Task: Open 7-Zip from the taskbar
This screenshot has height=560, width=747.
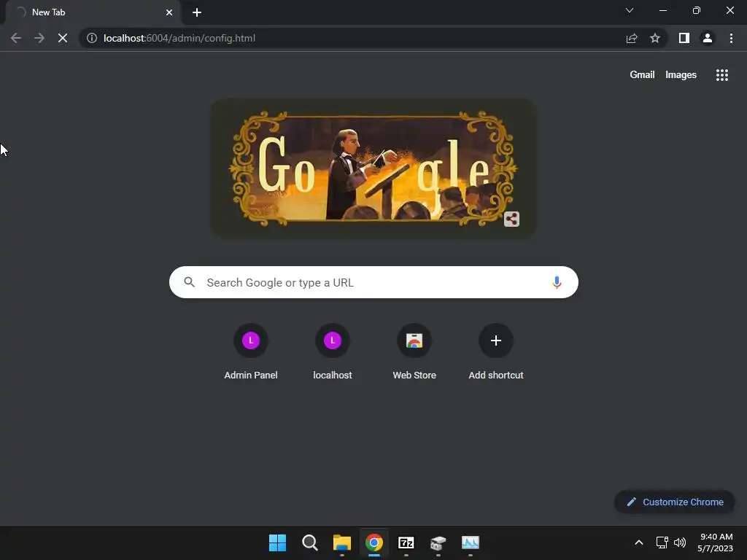Action: pos(406,542)
